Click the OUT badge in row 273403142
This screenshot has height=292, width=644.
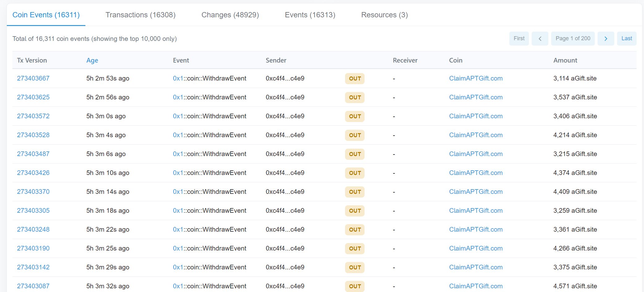coord(355,268)
